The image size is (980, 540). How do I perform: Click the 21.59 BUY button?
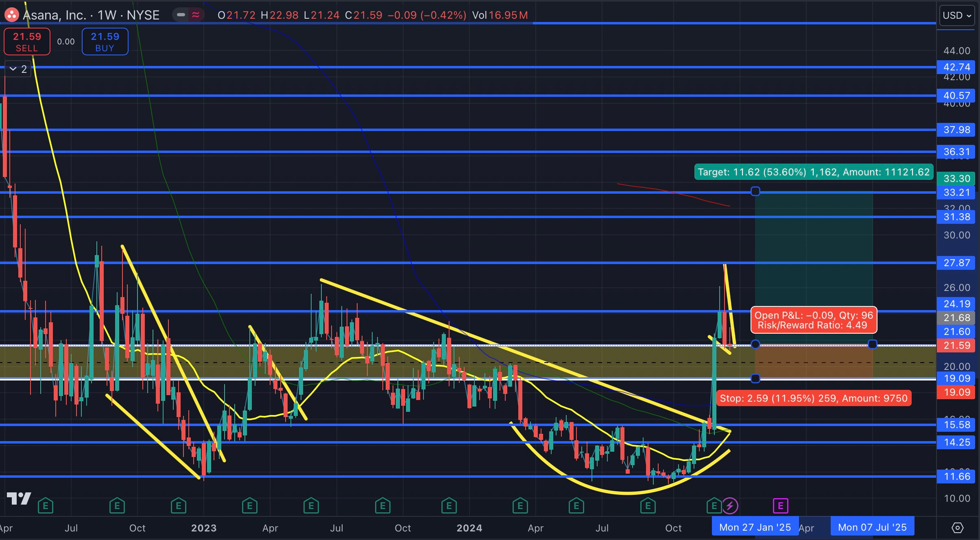tap(105, 42)
